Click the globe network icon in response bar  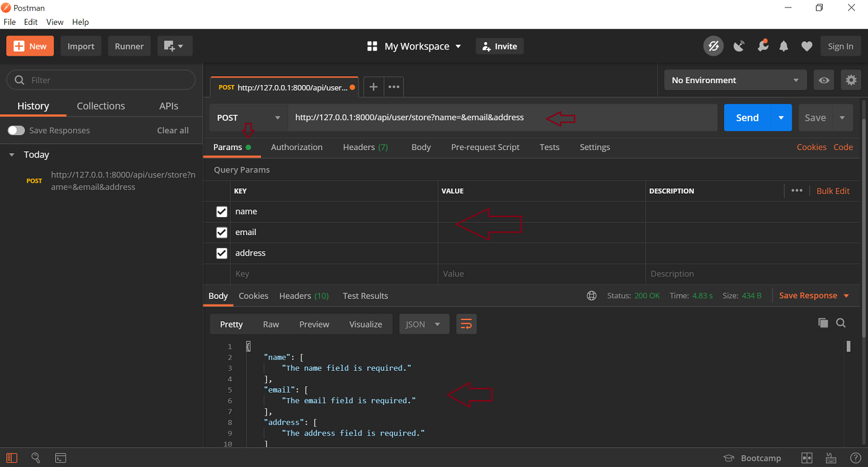591,296
